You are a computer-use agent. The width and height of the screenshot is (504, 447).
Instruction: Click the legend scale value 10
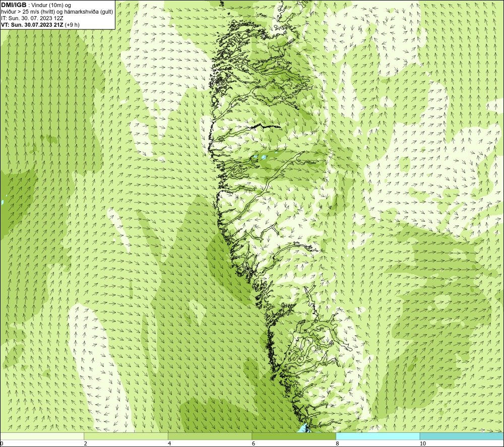[x=423, y=443]
